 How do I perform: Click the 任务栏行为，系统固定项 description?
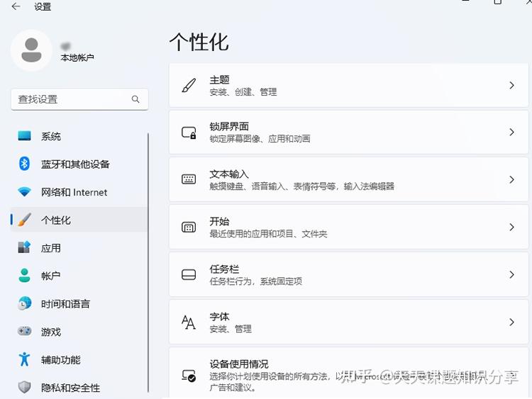point(256,281)
